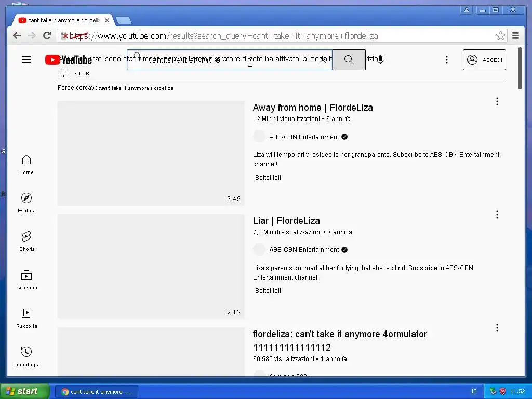Click Sottotitoli badge under Away from home

268,178
